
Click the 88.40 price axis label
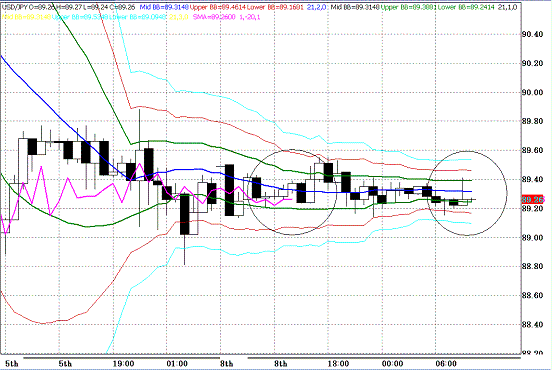click(532, 325)
